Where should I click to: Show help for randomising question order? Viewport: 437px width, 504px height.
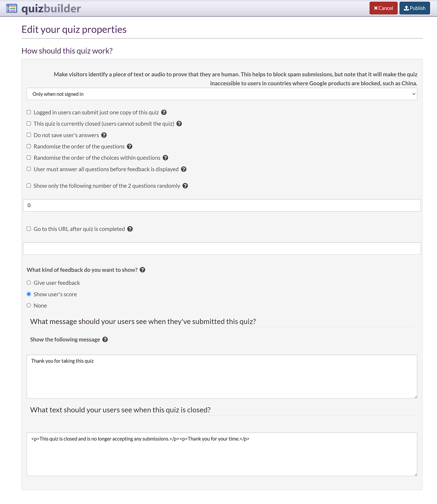tap(130, 146)
